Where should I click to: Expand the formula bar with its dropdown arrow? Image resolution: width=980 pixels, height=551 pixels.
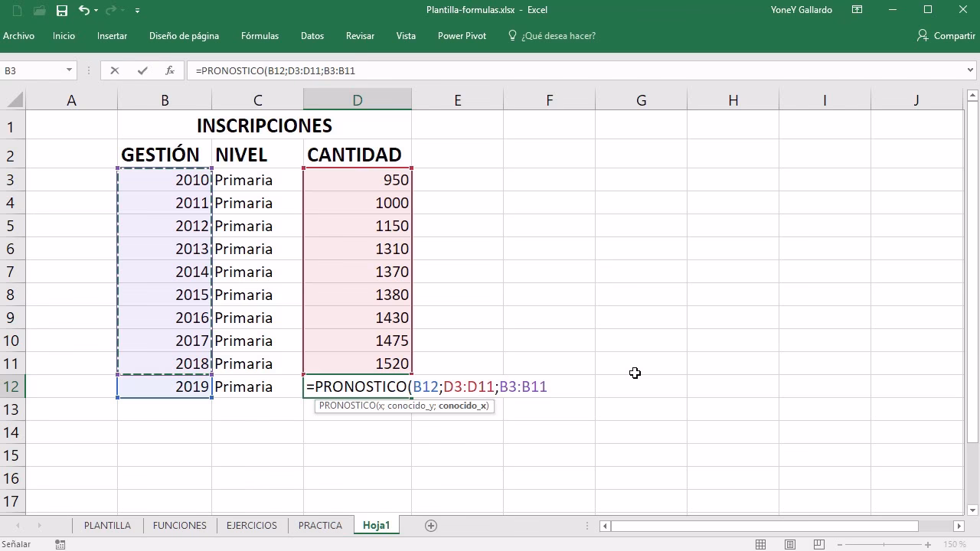(x=971, y=70)
